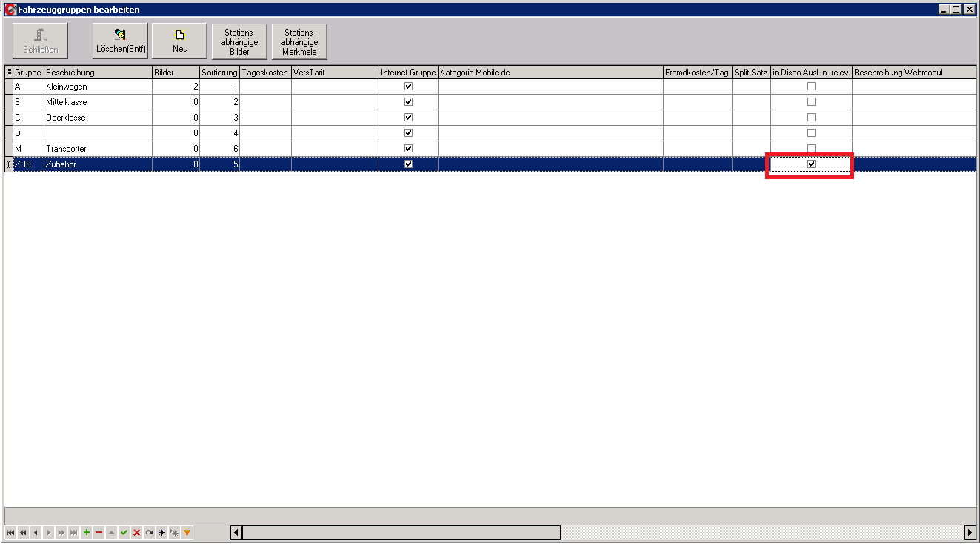The image size is (980, 544).
Task: Click the grid indicator icon in header corner
Action: pyautogui.click(x=9, y=72)
